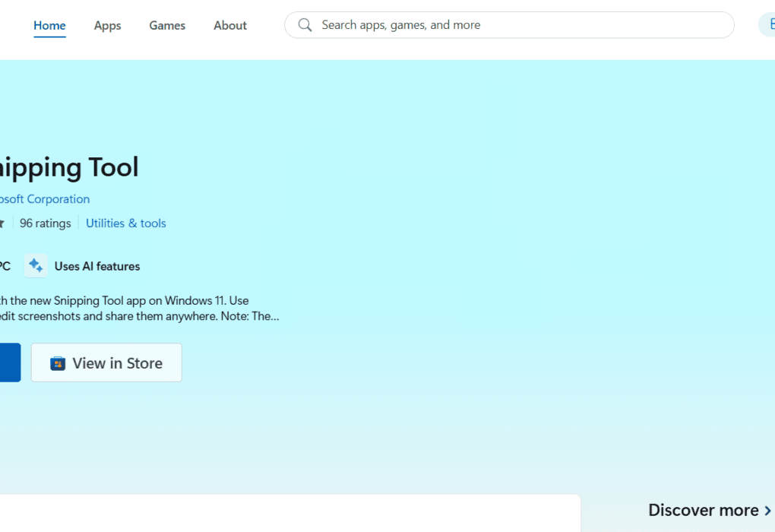Open the Discover more section heading

703,510
